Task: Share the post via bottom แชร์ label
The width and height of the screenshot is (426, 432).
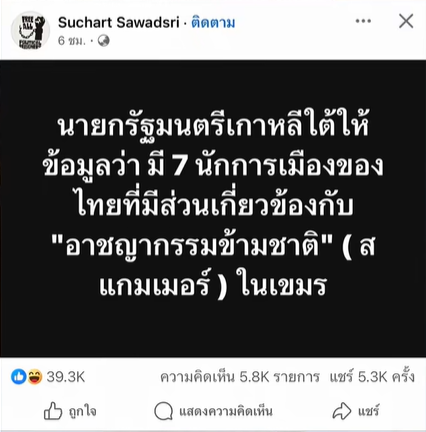Action: [368, 411]
